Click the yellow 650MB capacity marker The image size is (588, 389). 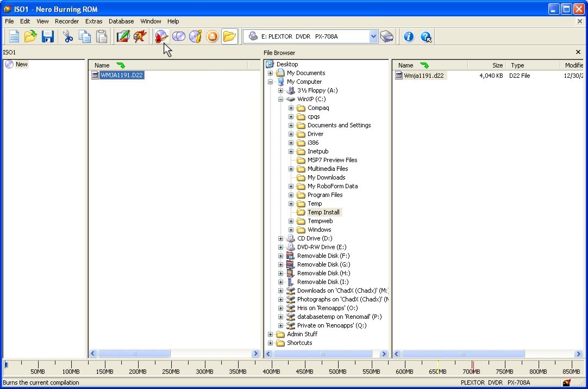[x=438, y=366]
